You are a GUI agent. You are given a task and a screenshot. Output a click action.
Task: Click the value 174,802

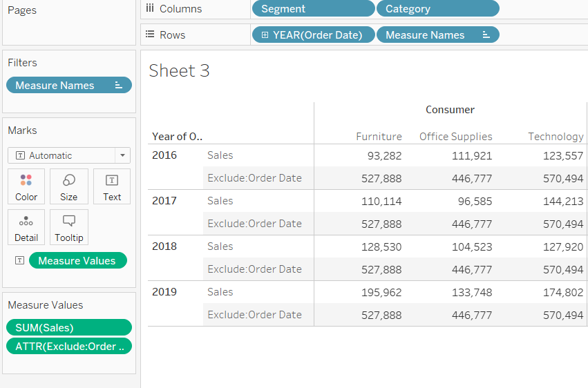563,293
